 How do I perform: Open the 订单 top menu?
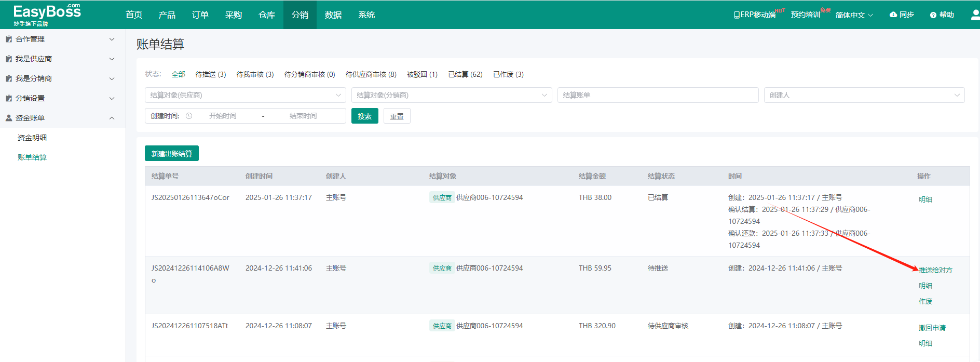[x=200, y=15]
